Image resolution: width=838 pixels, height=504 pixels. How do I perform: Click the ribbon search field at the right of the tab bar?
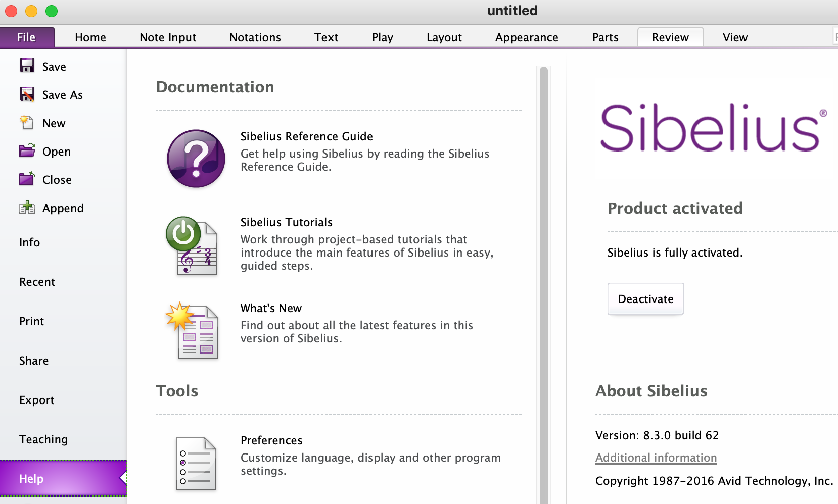(835, 37)
